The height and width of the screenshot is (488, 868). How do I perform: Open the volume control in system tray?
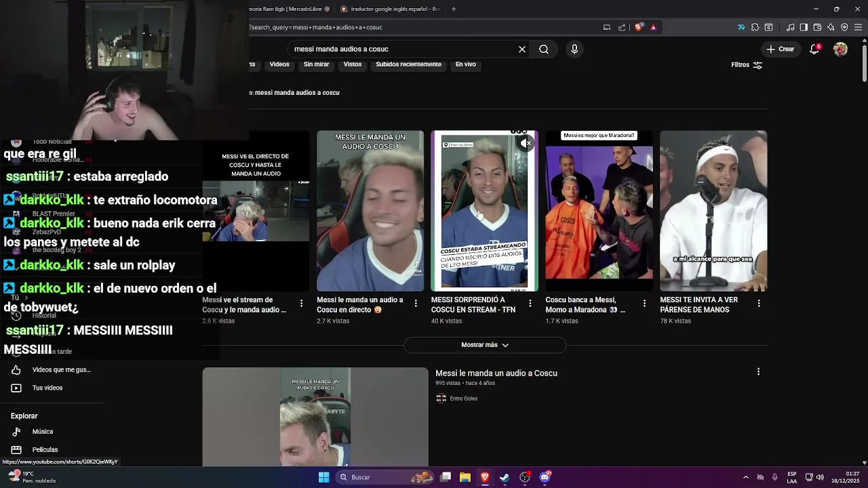[820, 477]
